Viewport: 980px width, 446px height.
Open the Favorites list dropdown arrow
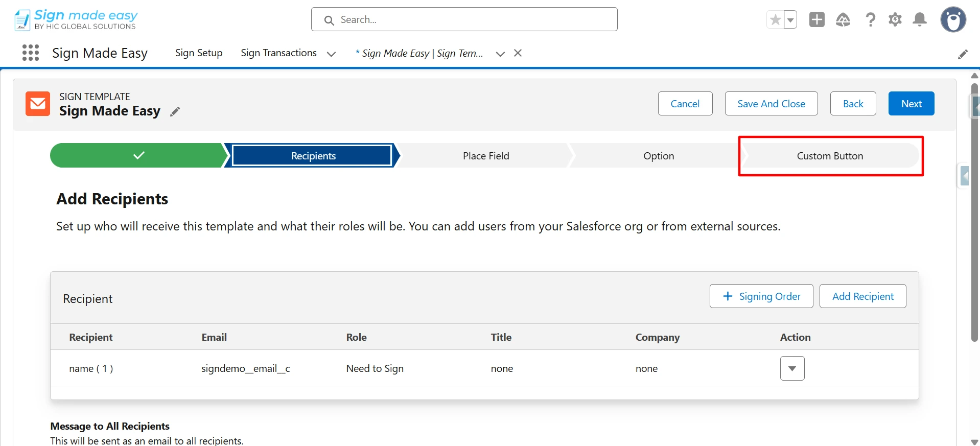[790, 20]
